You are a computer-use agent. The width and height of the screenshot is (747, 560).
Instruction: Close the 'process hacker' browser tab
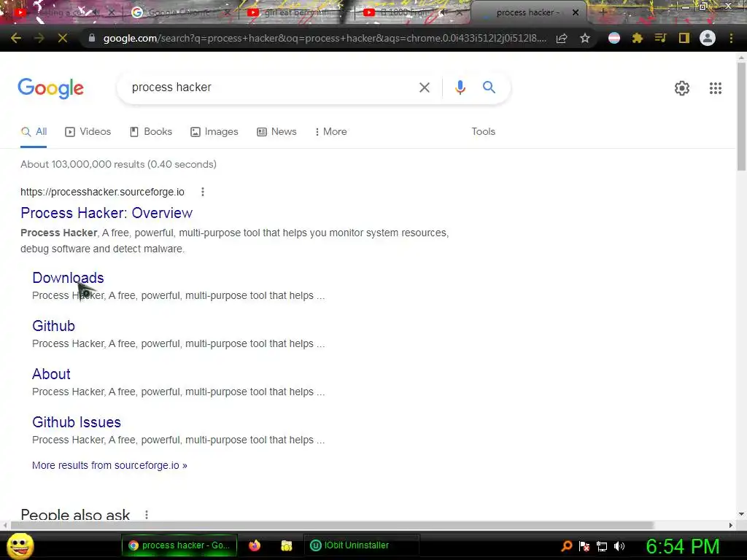(x=576, y=13)
